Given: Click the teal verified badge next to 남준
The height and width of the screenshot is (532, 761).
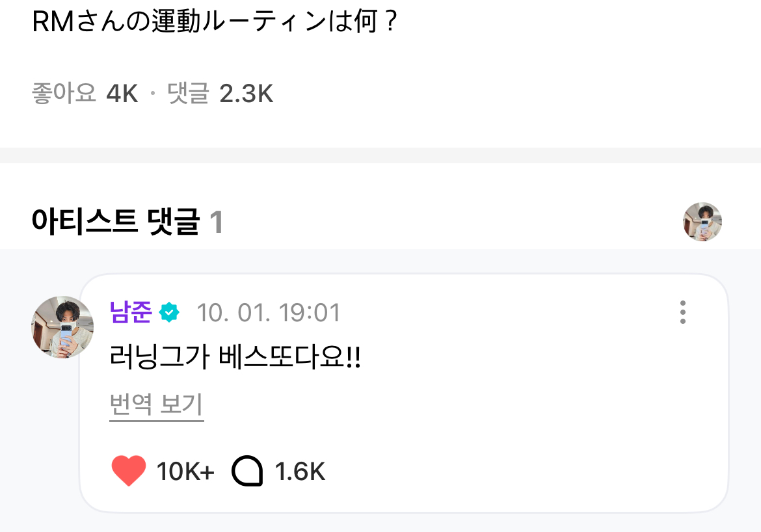Looking at the screenshot, I should click(169, 313).
